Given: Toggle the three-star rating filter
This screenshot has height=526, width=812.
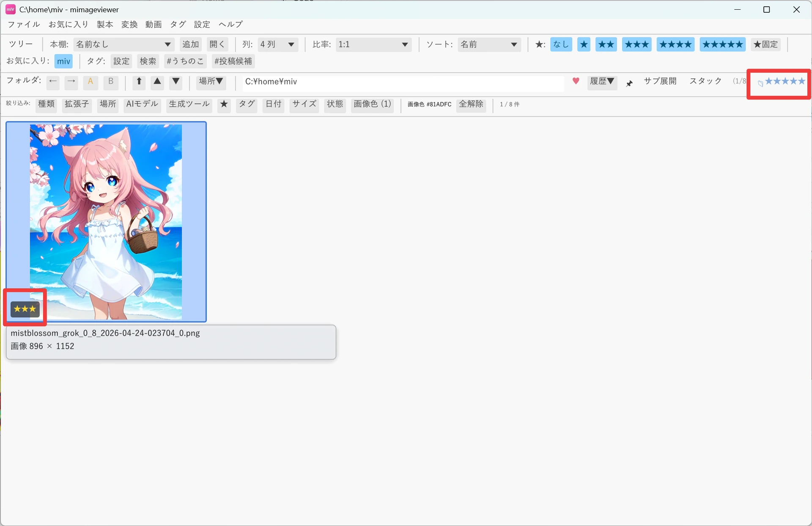Looking at the screenshot, I should pyautogui.click(x=636, y=44).
